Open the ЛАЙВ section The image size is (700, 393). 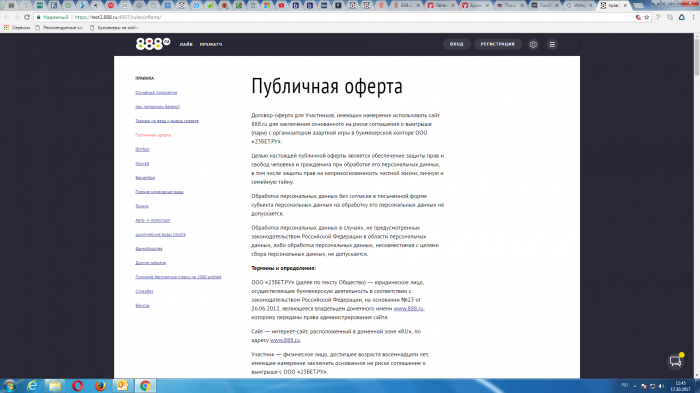[x=186, y=44]
